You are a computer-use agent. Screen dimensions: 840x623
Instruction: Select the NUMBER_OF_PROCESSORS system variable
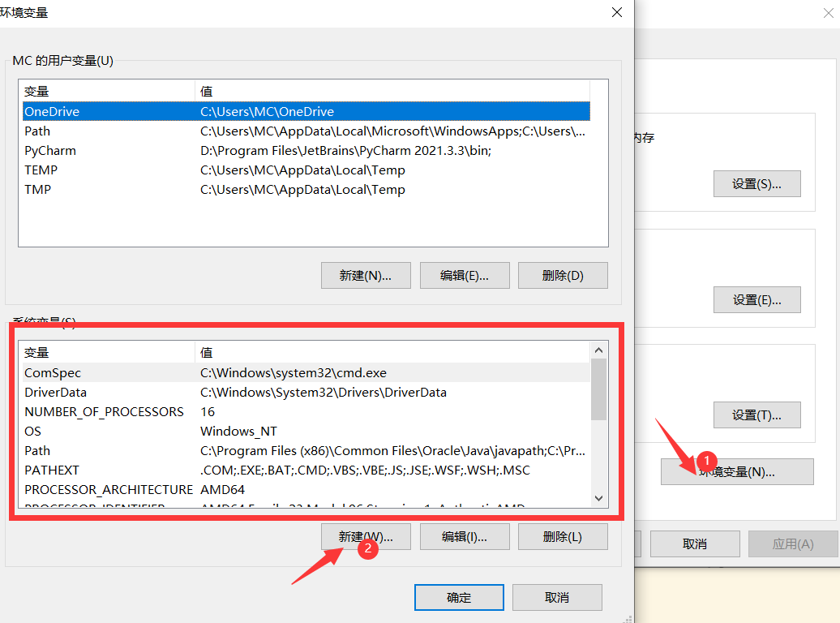306,412
